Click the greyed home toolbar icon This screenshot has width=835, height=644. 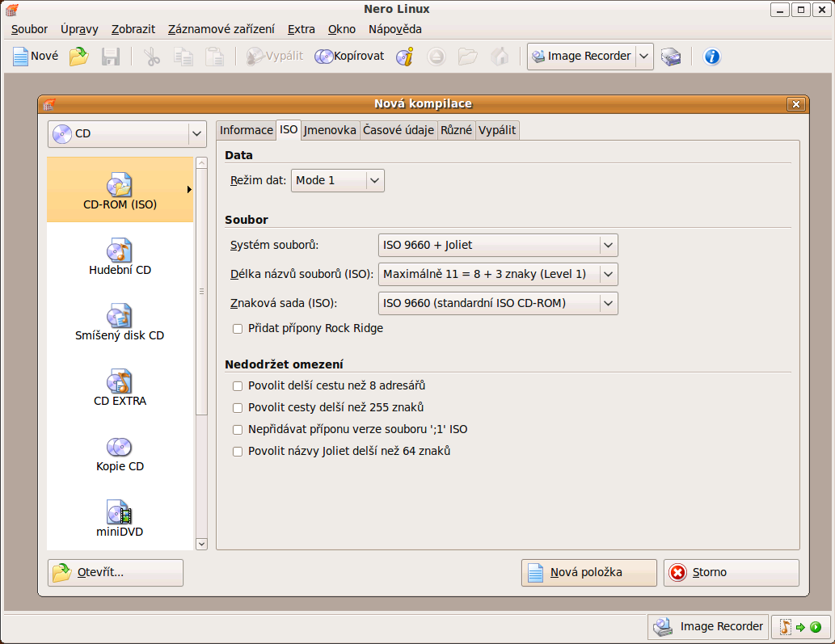pos(500,56)
